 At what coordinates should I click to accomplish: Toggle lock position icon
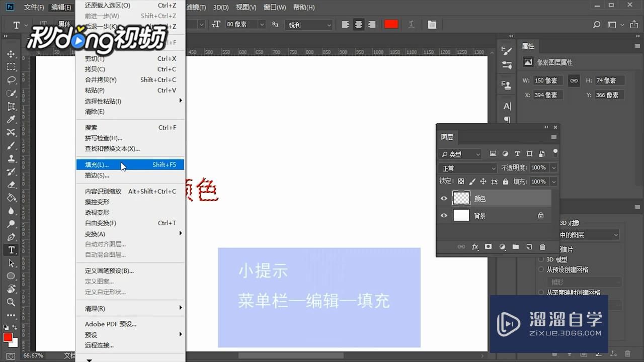[x=483, y=182]
